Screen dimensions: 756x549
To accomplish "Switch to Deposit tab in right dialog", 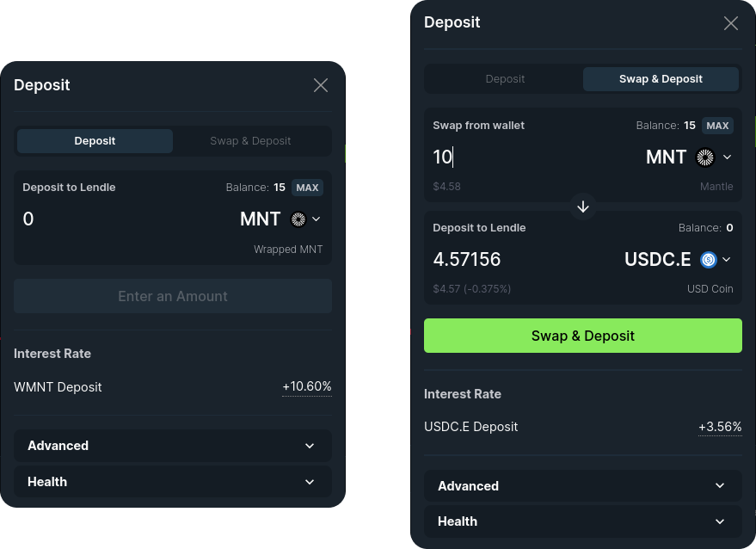I will [x=505, y=79].
